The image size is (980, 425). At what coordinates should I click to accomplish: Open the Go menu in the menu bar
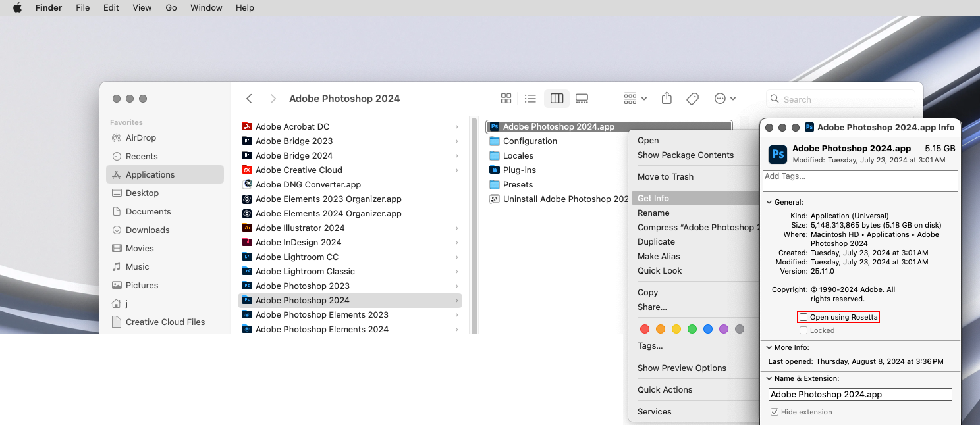(x=171, y=7)
